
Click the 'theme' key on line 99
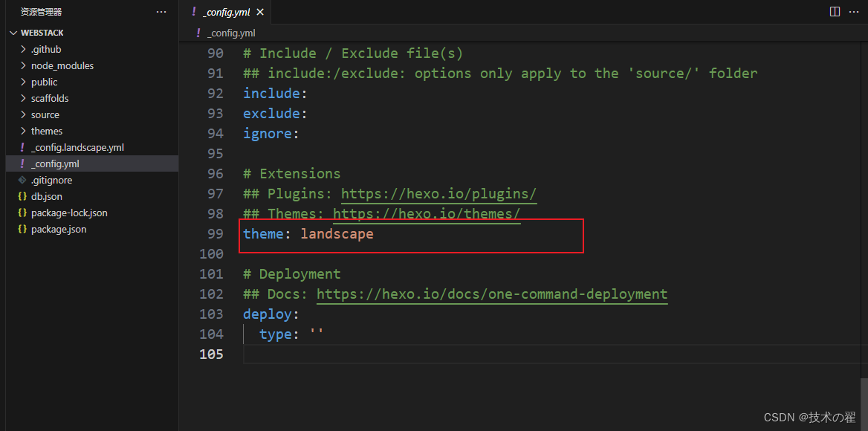click(264, 234)
